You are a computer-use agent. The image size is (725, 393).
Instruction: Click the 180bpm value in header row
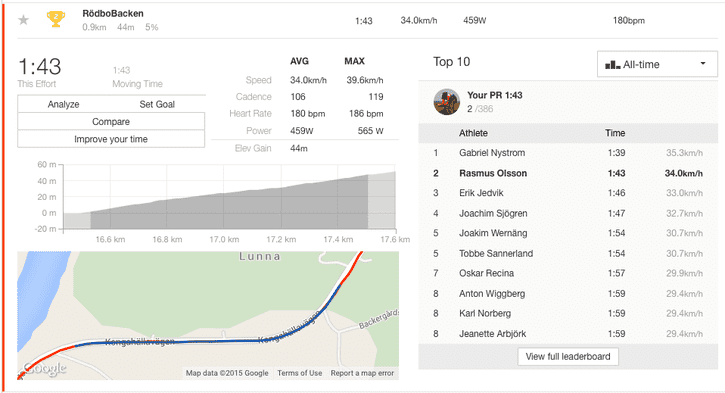tap(629, 20)
